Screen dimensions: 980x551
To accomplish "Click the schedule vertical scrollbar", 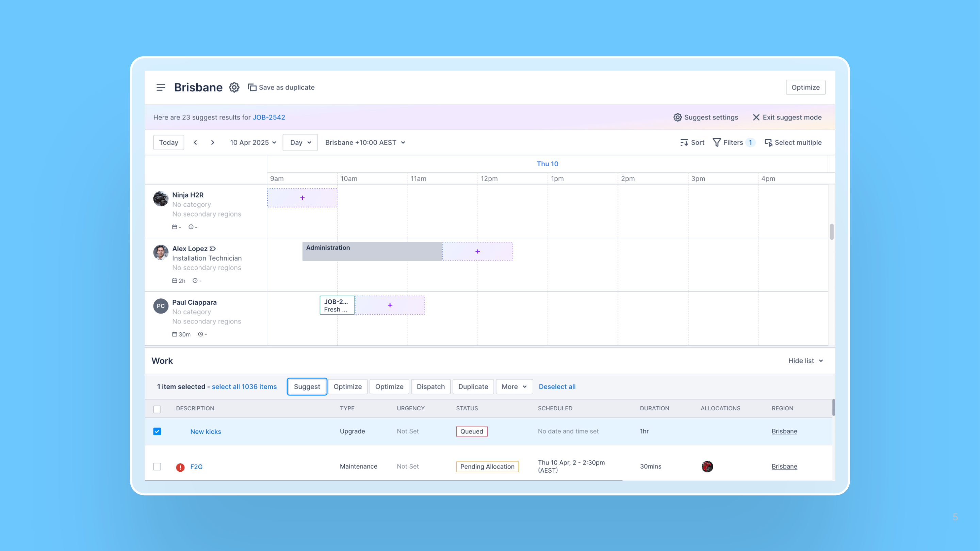I will click(832, 232).
